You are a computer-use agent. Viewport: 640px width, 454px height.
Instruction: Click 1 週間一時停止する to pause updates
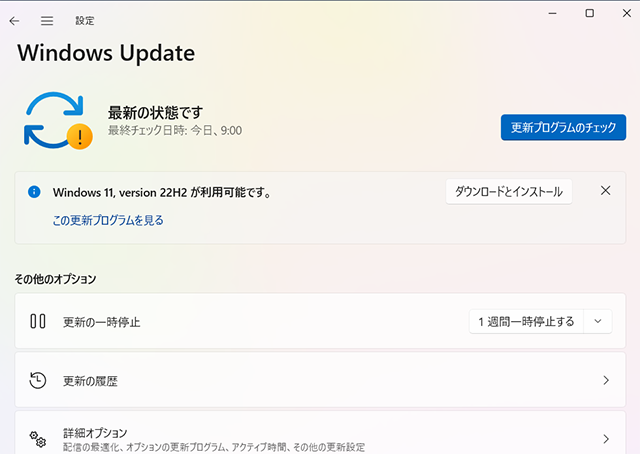tap(526, 321)
